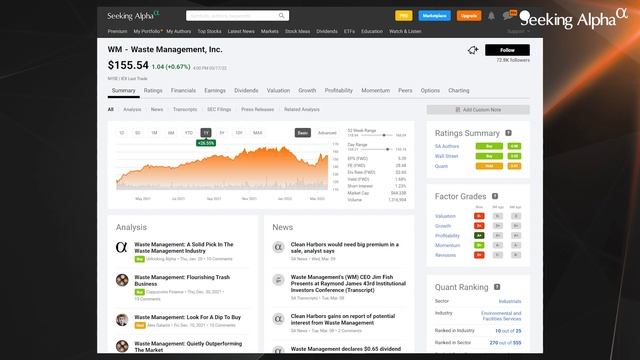Viewport: 640px width, 360px height.
Task: Click into the header search field
Action: [x=233, y=16]
